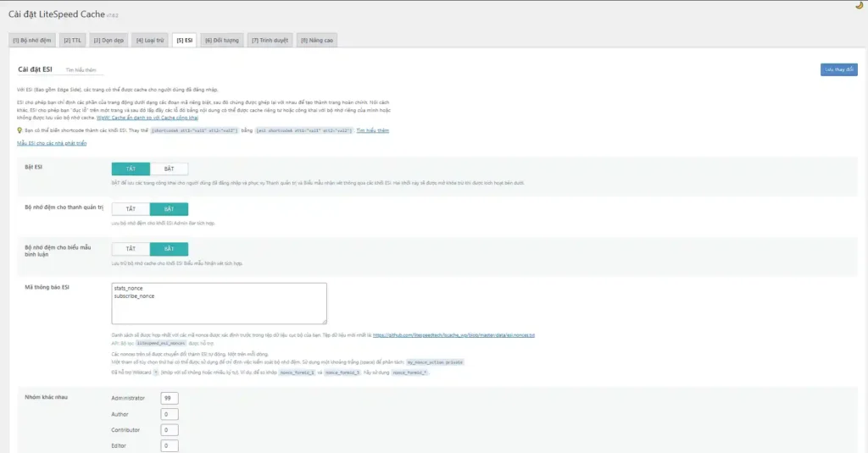Open the [7] Trình duyệt tab
This screenshot has height=453, width=868.
pyautogui.click(x=270, y=41)
